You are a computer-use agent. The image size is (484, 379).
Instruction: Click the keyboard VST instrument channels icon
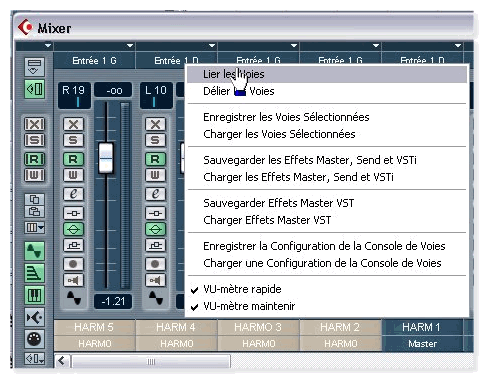(x=34, y=295)
